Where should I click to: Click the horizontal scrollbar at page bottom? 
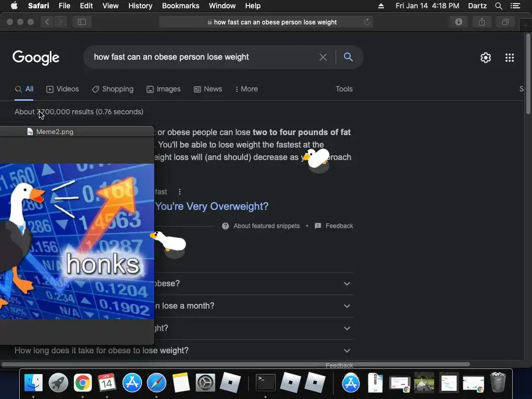pyautogui.click(x=236, y=364)
